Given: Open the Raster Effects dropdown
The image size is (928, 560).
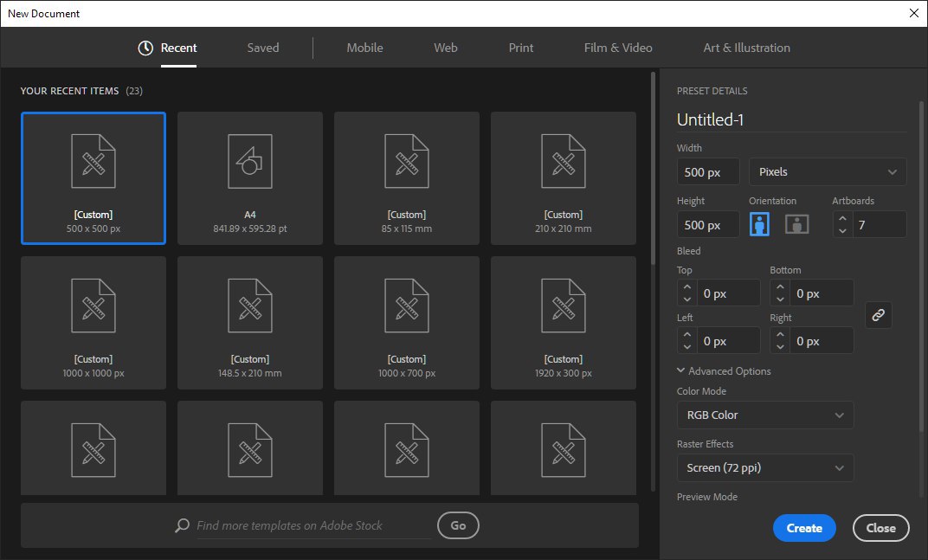Looking at the screenshot, I should [765, 467].
